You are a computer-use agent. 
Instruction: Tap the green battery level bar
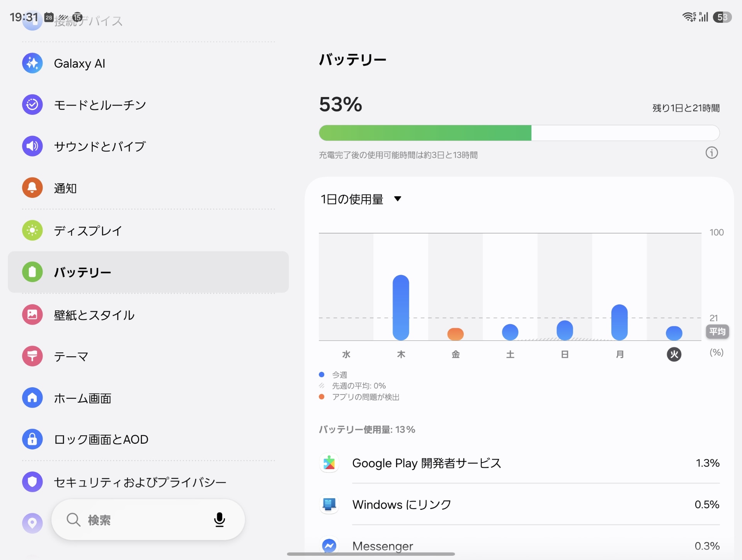tap(519, 133)
